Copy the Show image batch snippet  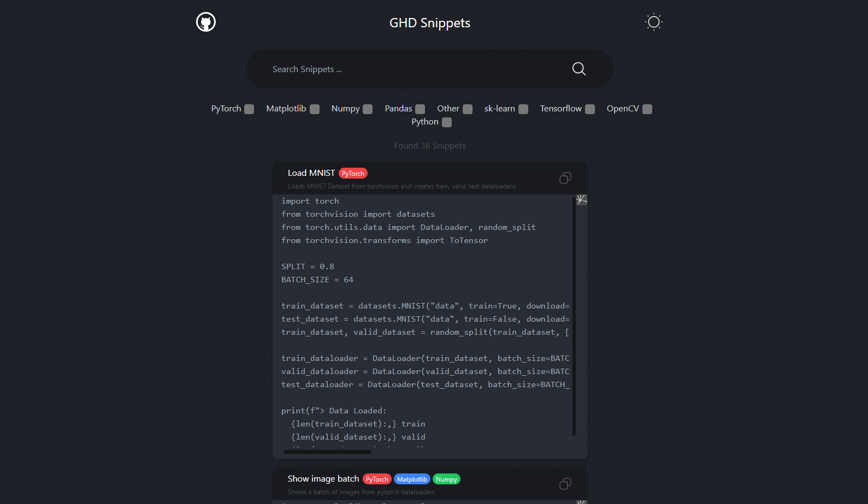pyautogui.click(x=565, y=484)
